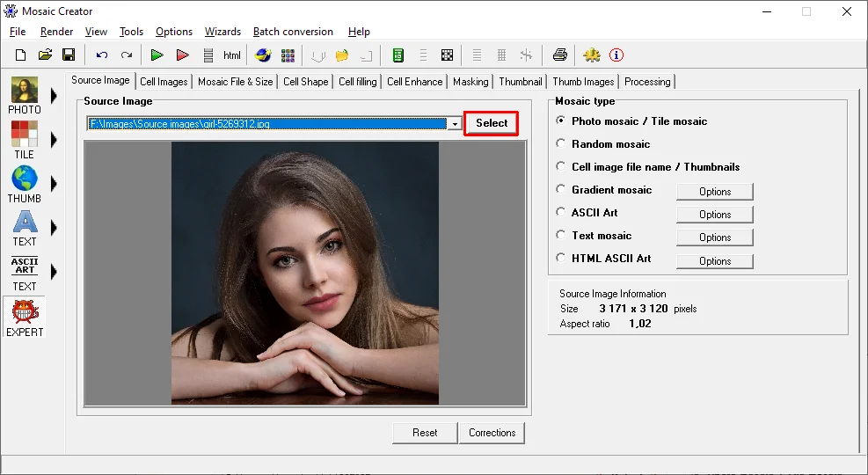The height and width of the screenshot is (475, 868).
Task: Expand the arrow next to THUMB
Action: click(x=54, y=183)
